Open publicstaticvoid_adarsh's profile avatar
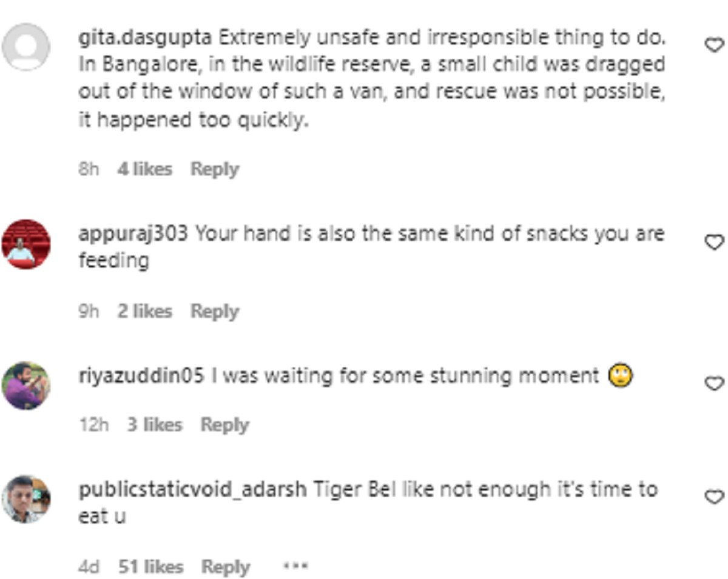728x579 pixels. click(x=26, y=498)
